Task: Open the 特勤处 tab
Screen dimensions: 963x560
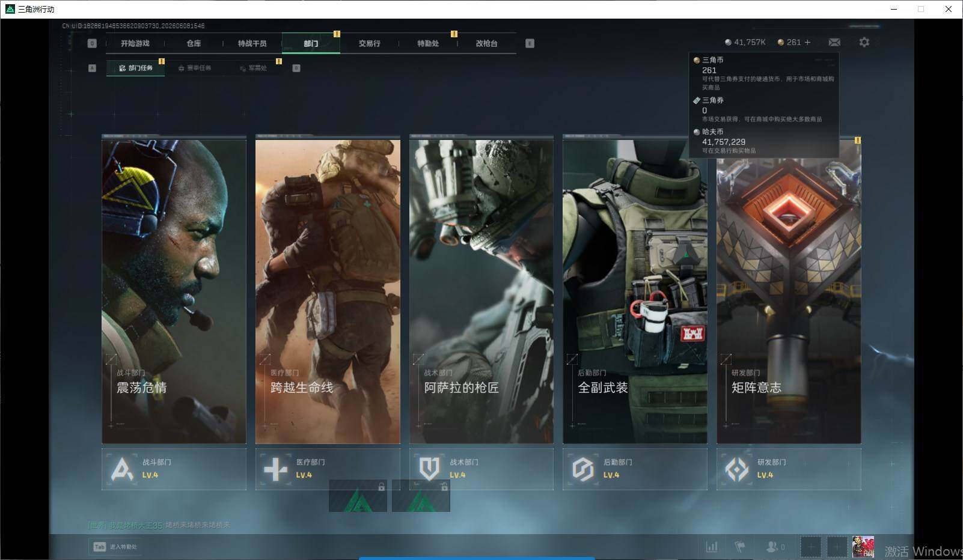Action: [x=428, y=43]
